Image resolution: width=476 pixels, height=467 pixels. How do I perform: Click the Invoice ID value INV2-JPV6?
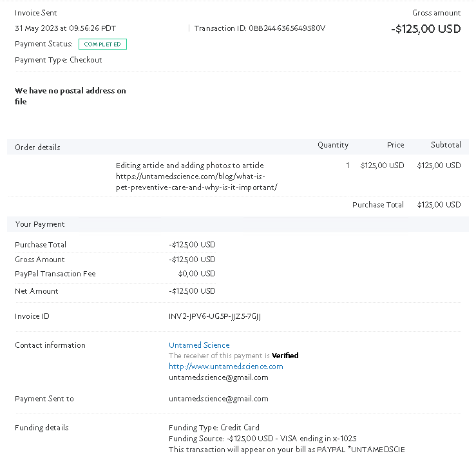[214, 316]
